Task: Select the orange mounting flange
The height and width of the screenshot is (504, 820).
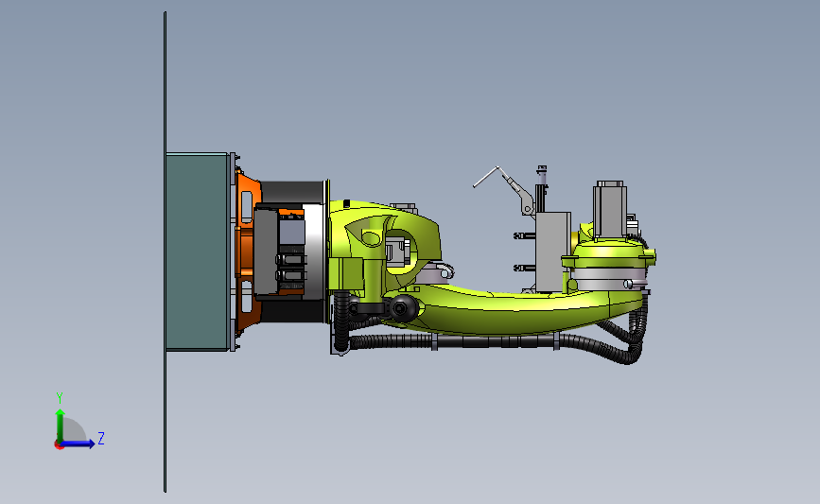Action: point(246,251)
